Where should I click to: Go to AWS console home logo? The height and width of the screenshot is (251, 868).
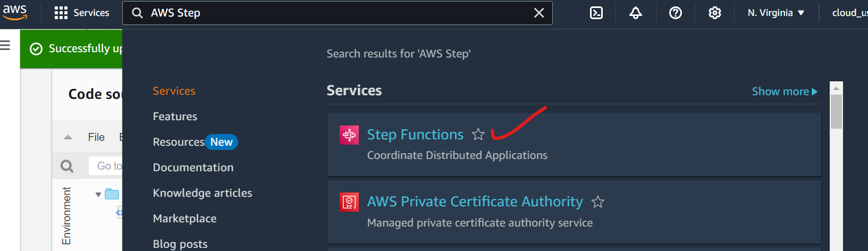(15, 12)
